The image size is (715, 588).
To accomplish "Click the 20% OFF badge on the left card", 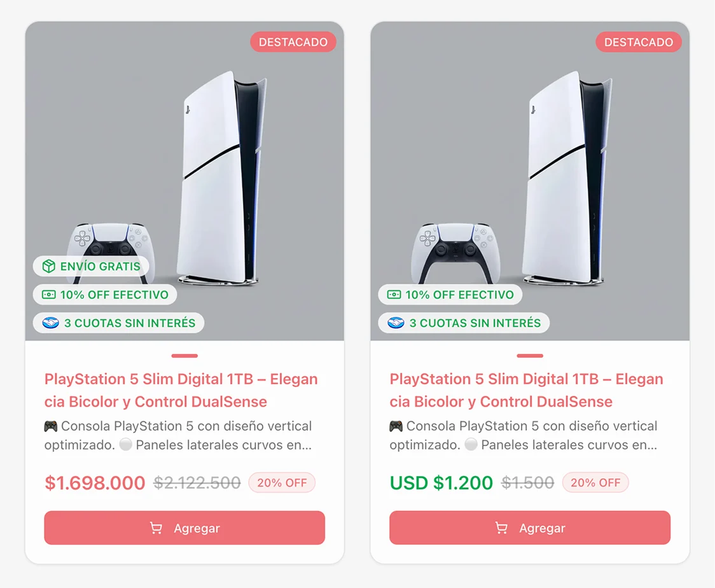I will coord(282,482).
